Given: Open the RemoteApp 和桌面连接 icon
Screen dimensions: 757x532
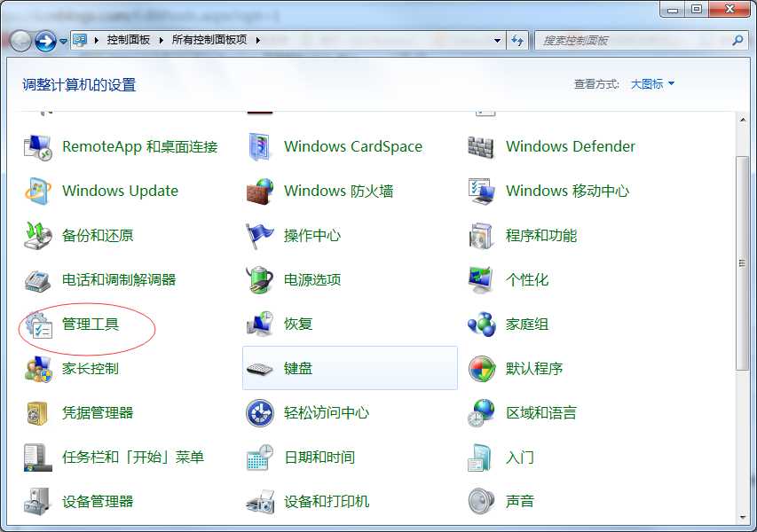Looking at the screenshot, I should click(37, 147).
